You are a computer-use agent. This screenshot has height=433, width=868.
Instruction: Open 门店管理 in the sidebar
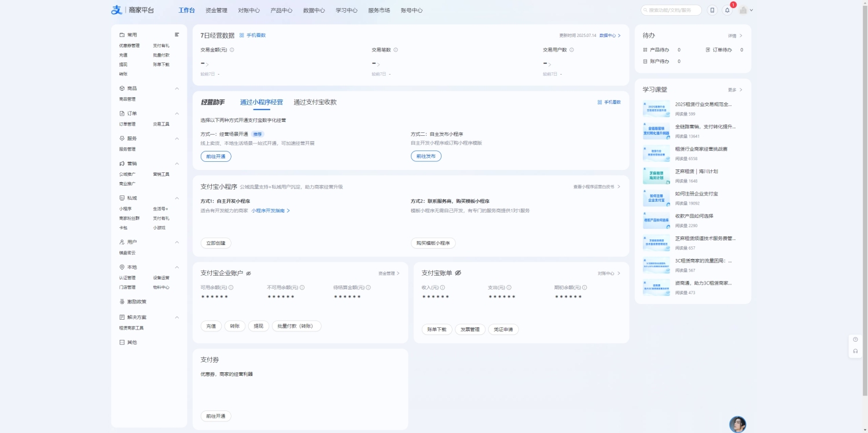pyautogui.click(x=127, y=287)
